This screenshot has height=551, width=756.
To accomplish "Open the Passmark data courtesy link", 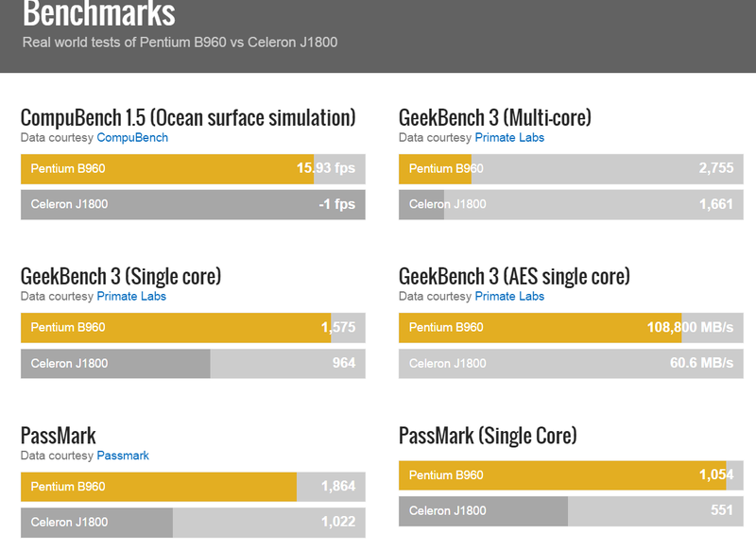I will (123, 456).
